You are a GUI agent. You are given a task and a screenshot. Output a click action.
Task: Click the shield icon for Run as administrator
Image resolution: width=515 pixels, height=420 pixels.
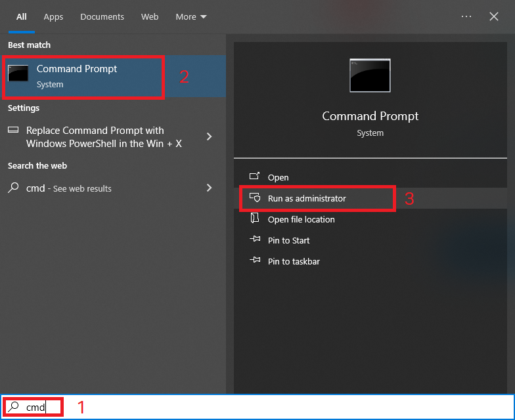[255, 198]
